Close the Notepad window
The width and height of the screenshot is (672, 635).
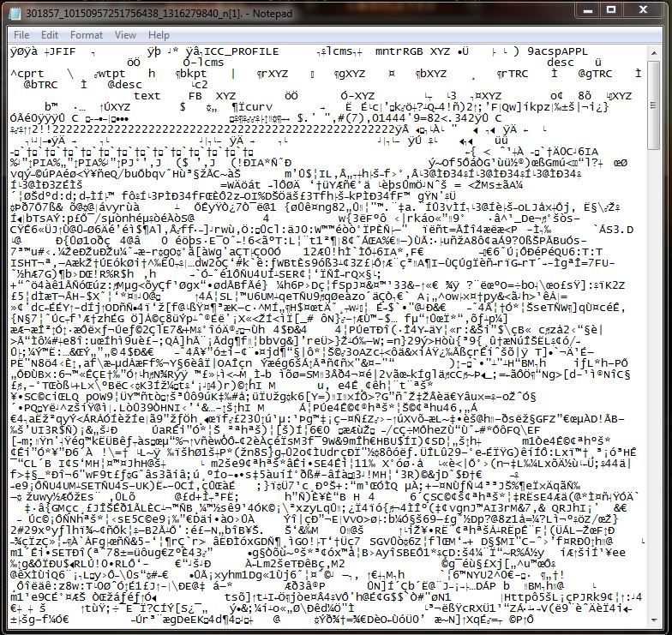pyautogui.click(x=643, y=9)
